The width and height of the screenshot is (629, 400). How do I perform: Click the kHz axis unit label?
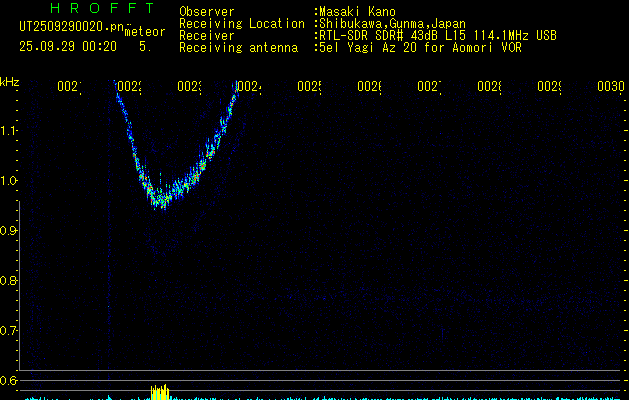tap(10, 81)
